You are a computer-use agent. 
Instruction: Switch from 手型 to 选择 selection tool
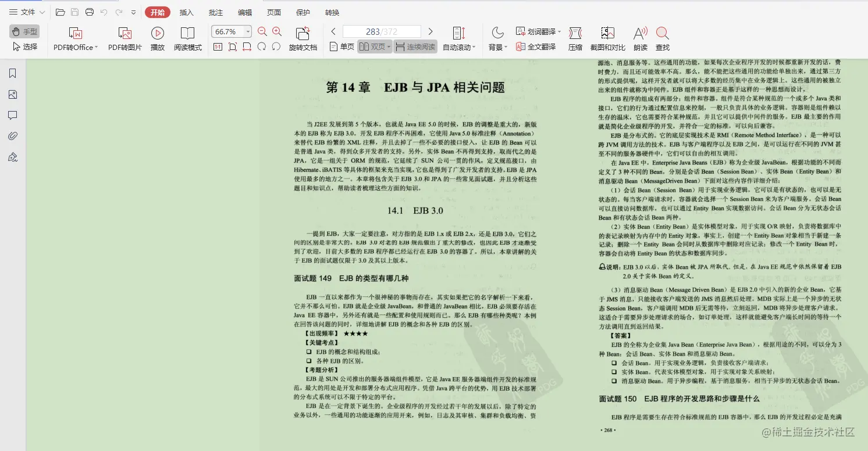(26, 44)
